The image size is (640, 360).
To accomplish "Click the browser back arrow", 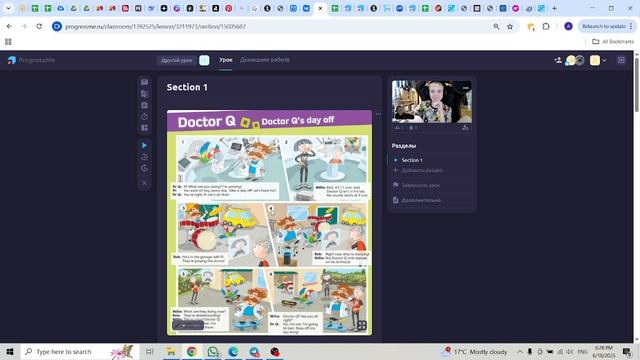I will [x=9, y=26].
